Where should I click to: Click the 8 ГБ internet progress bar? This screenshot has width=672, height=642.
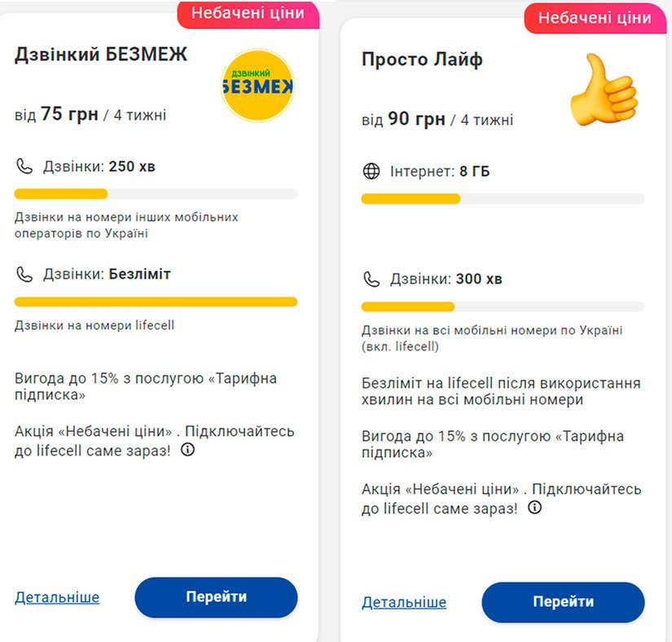503,199
